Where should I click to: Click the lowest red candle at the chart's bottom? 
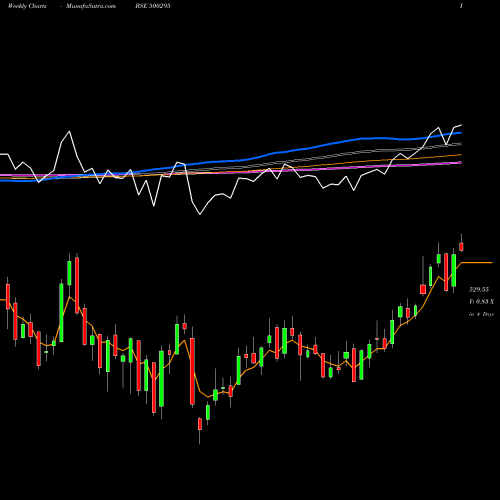tap(200, 424)
